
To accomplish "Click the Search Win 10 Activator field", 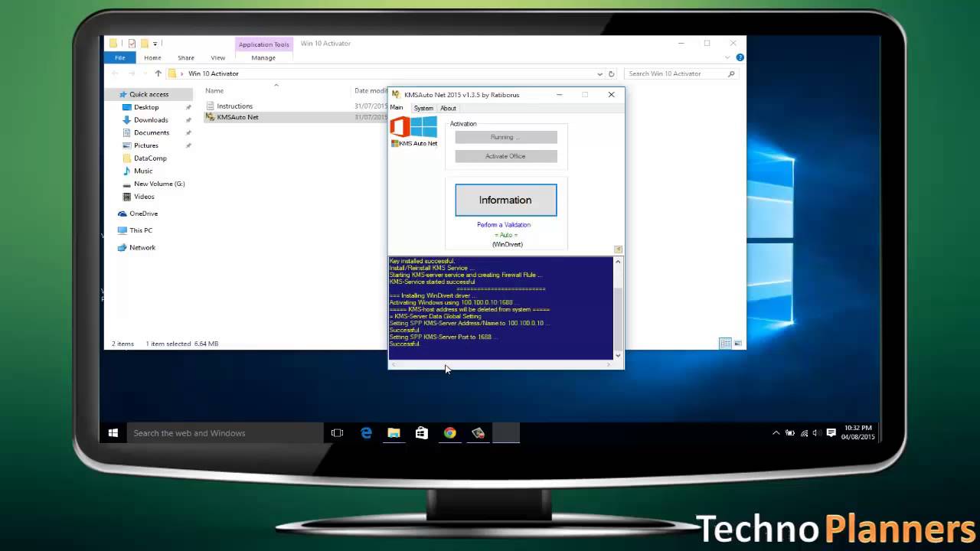I will coord(681,73).
